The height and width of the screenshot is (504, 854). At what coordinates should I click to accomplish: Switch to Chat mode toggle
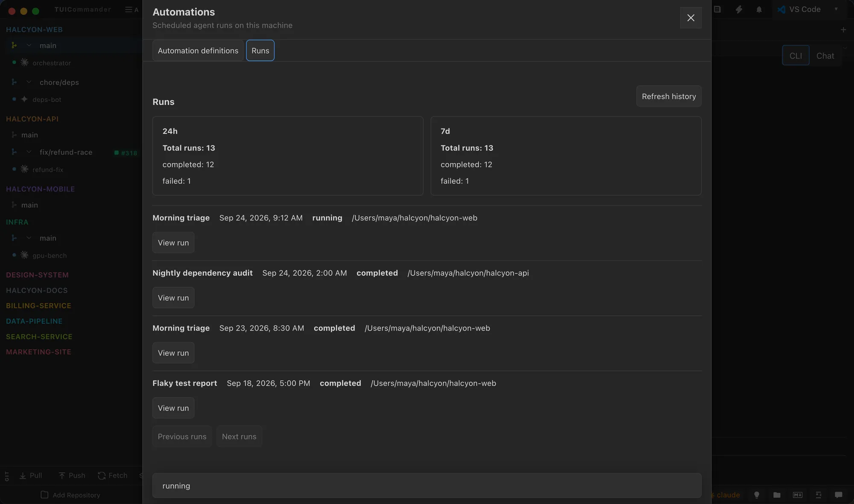825,55
